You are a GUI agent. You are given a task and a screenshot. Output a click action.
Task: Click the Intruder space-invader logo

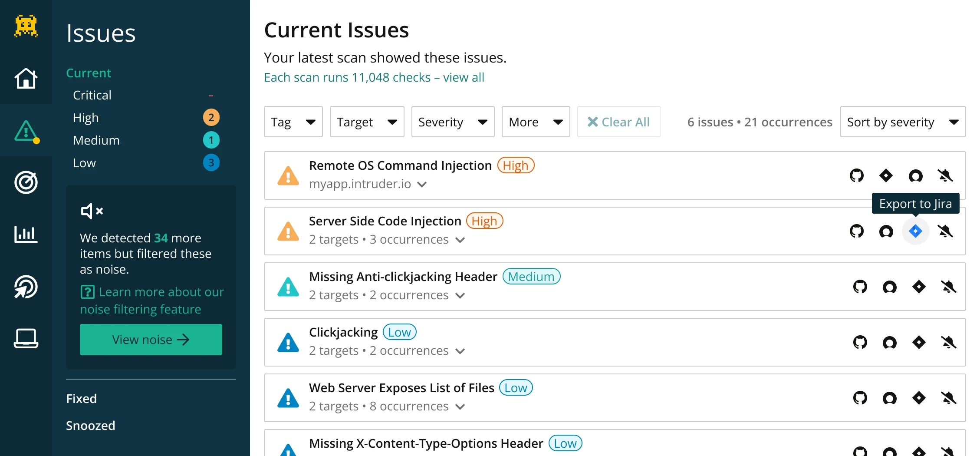click(26, 26)
